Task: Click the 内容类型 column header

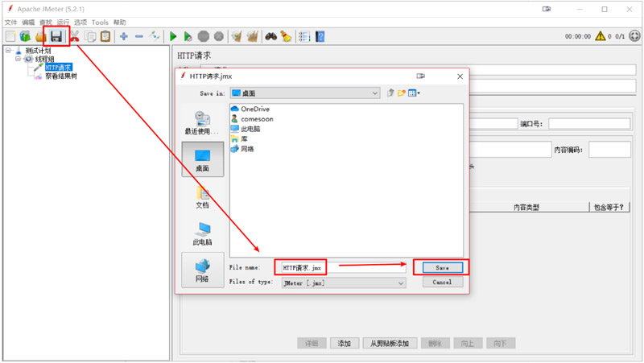Action: (526, 208)
